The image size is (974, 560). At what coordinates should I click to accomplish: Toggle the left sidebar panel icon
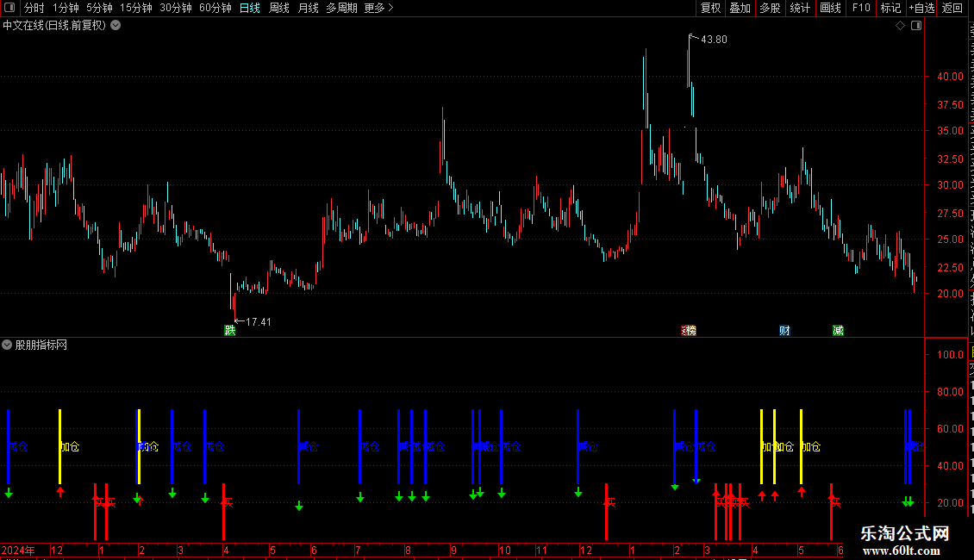coord(9,8)
